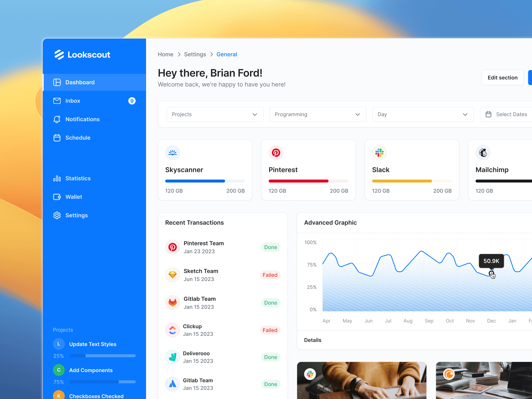Click the Settings breadcrumb link
The width and height of the screenshot is (532, 399).
pyautogui.click(x=195, y=54)
